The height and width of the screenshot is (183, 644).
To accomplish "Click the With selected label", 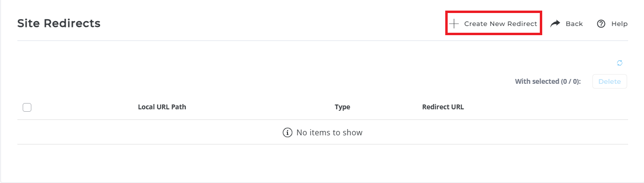I will click(x=537, y=81).
